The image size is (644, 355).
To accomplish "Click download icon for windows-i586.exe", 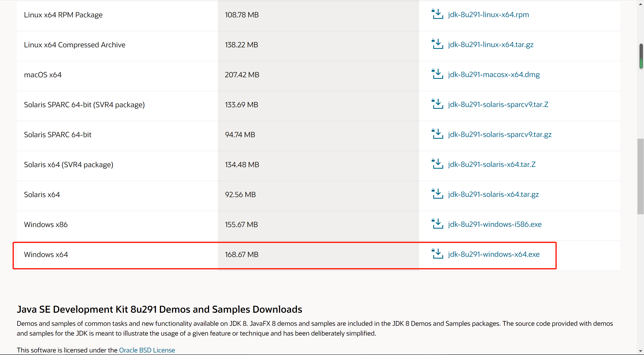I will click(437, 224).
